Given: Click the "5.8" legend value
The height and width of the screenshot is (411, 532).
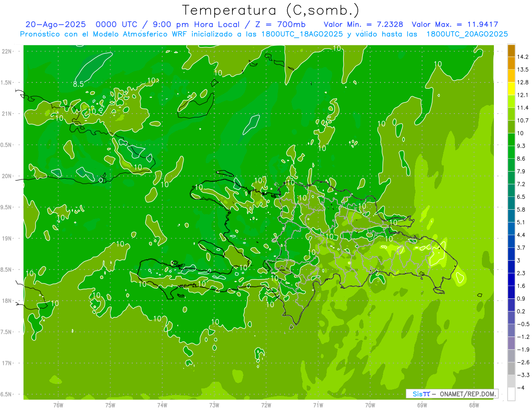Looking at the screenshot, I should coord(521,210).
